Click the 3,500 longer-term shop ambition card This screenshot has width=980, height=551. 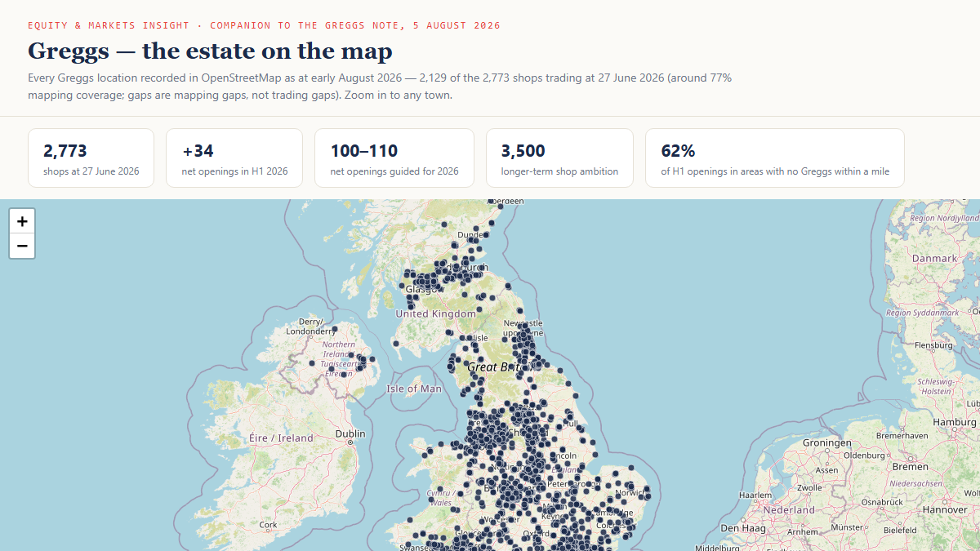click(x=559, y=158)
